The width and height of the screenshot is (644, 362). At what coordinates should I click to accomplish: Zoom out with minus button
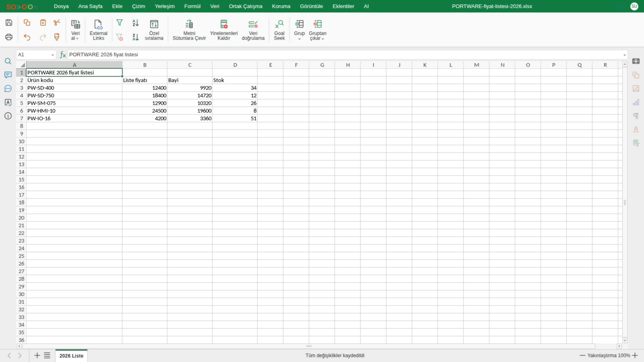[x=582, y=355]
